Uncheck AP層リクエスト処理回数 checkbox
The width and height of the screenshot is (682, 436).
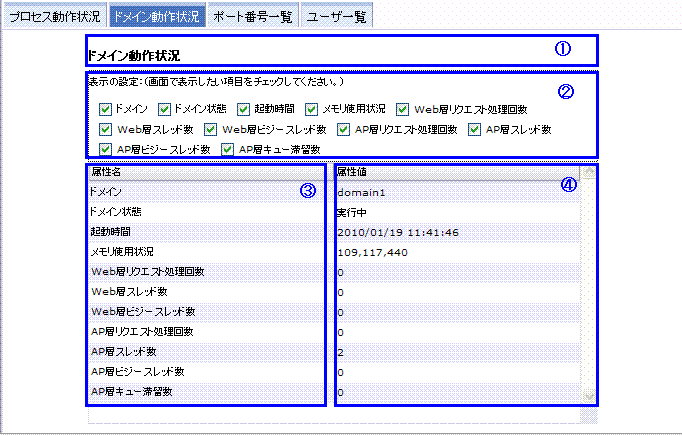(345, 129)
